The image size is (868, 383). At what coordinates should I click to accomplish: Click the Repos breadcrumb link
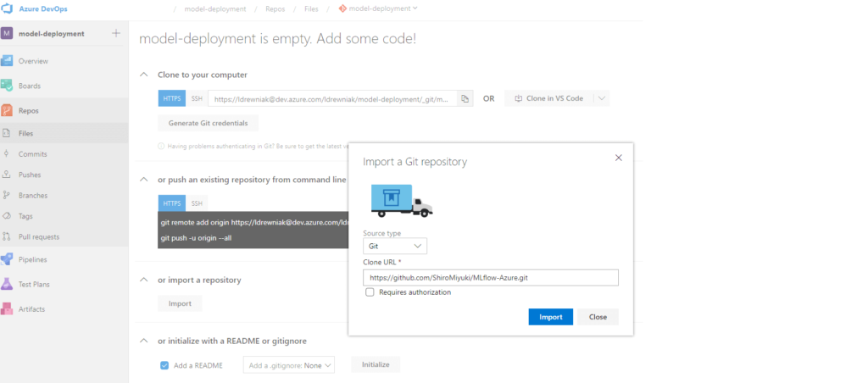275,8
